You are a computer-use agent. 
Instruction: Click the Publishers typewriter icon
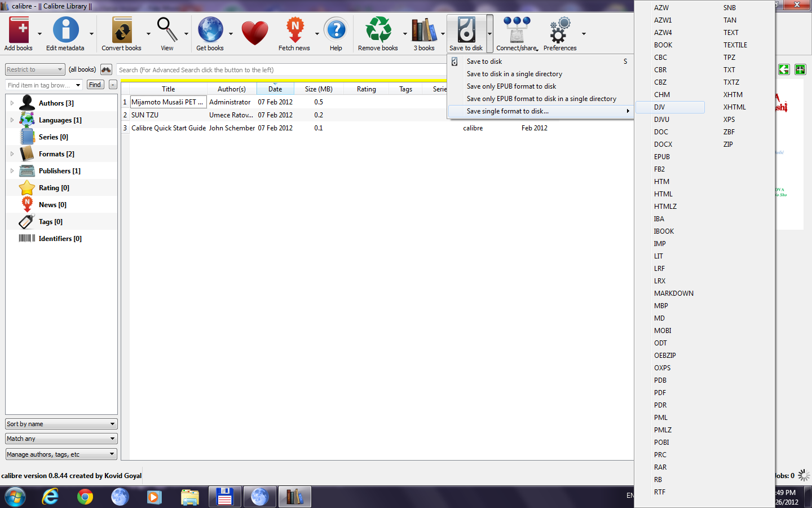pos(27,170)
